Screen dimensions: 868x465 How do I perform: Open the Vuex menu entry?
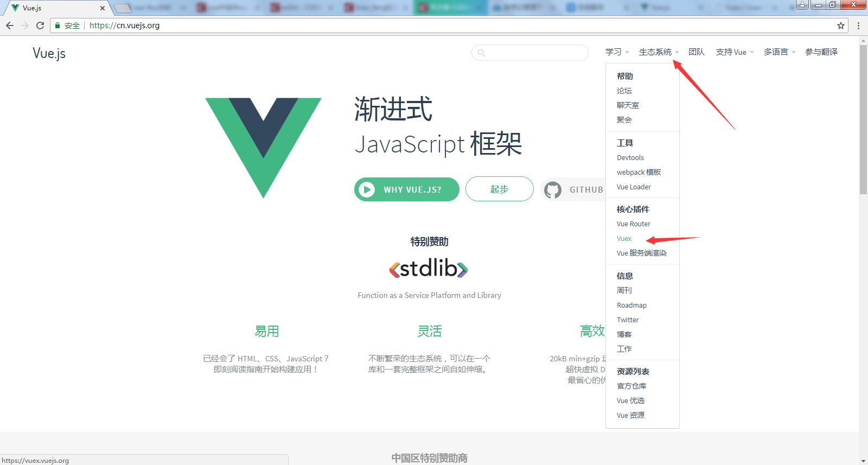coord(624,239)
